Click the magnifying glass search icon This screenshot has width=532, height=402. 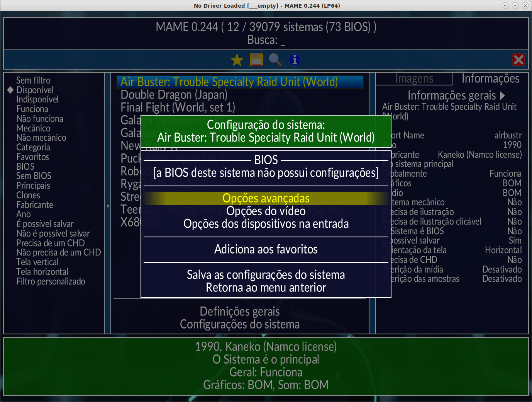pyautogui.click(x=275, y=60)
